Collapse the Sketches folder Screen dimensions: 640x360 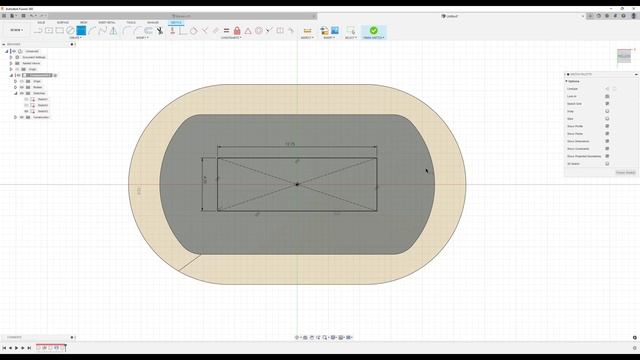[16, 93]
